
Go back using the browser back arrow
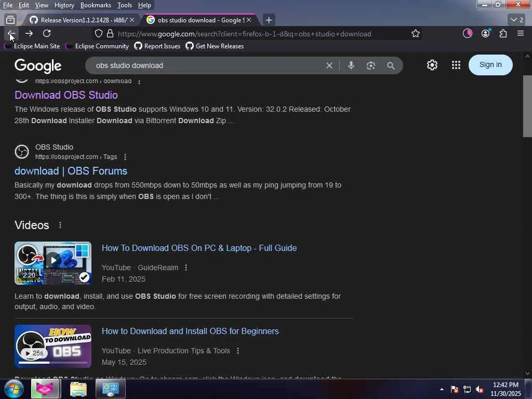coord(11,34)
